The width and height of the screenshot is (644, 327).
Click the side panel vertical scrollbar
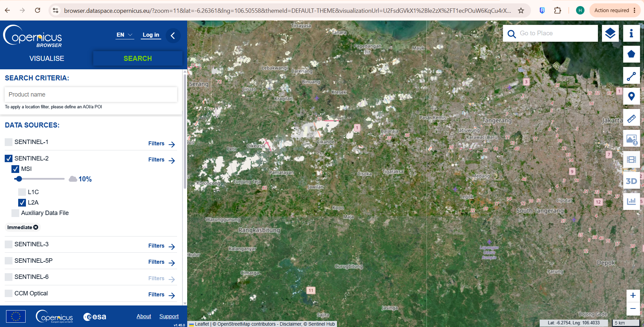point(185,131)
